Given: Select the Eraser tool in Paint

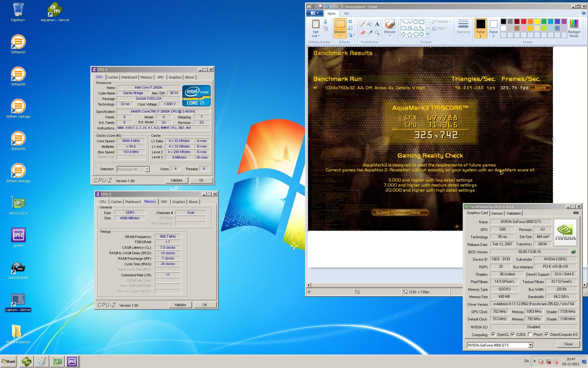Looking at the screenshot, I should point(363,33).
